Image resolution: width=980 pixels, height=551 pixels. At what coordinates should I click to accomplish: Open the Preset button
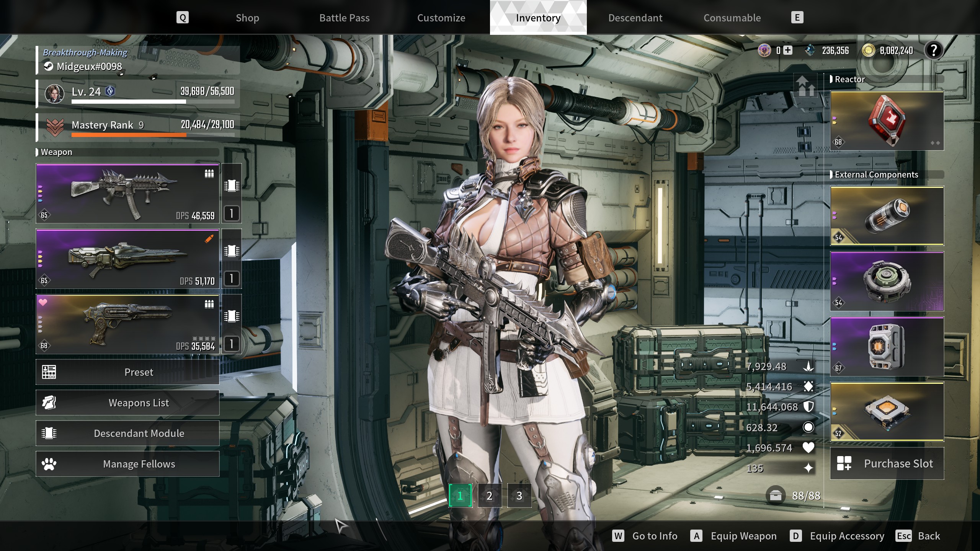[127, 372]
